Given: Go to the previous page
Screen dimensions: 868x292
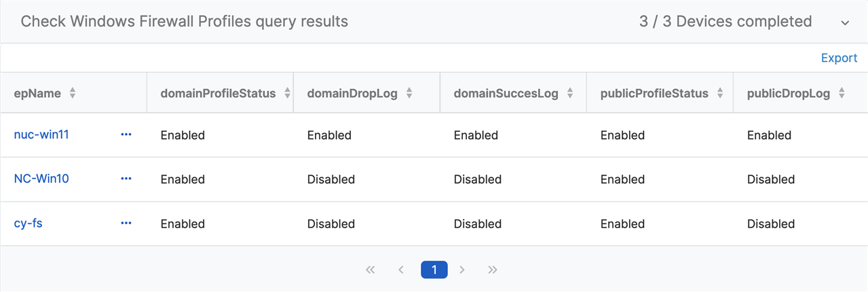Looking at the screenshot, I should 401,270.
